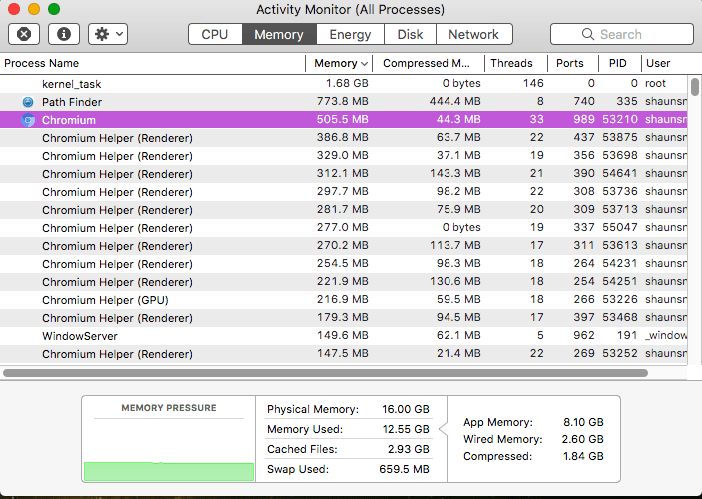Screen dimensions: 702x499
Task: Click the force quit process icon
Action: click(24, 34)
